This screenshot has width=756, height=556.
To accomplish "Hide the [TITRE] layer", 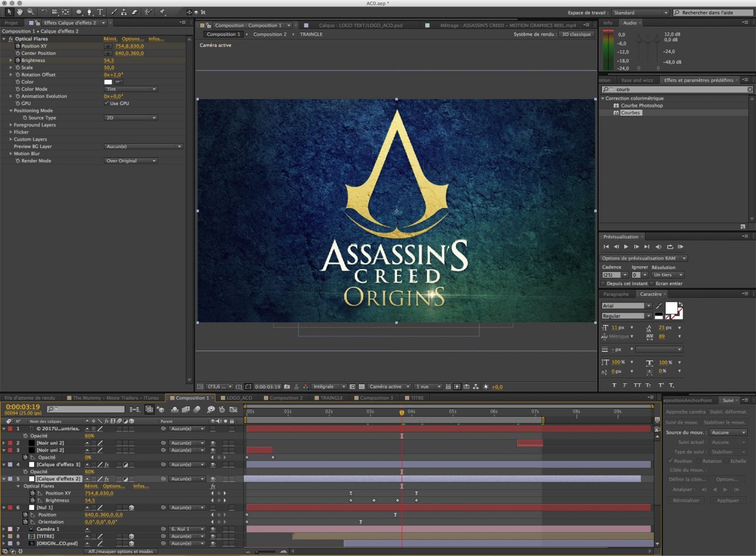I will (213, 536).
